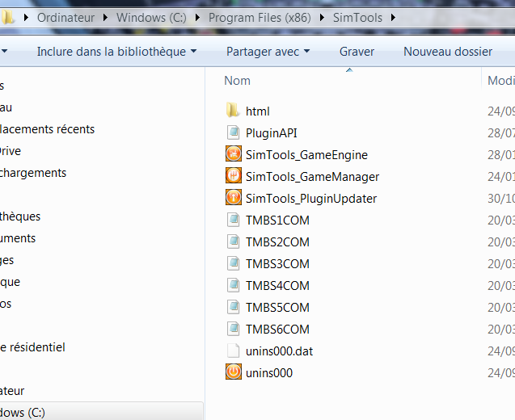The width and height of the screenshot is (515, 420).
Task: Navigate to Ordinateur breadcrumb
Action: point(65,18)
